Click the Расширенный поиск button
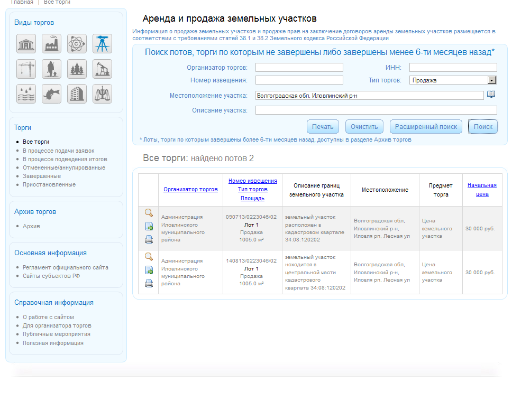This screenshot has height=420, width=512. (x=426, y=127)
